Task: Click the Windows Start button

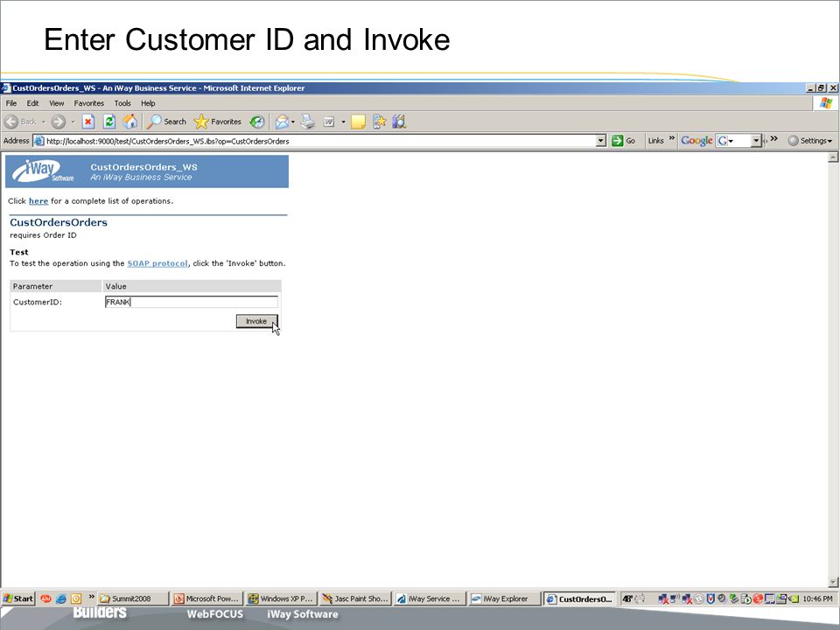Action: [18, 598]
